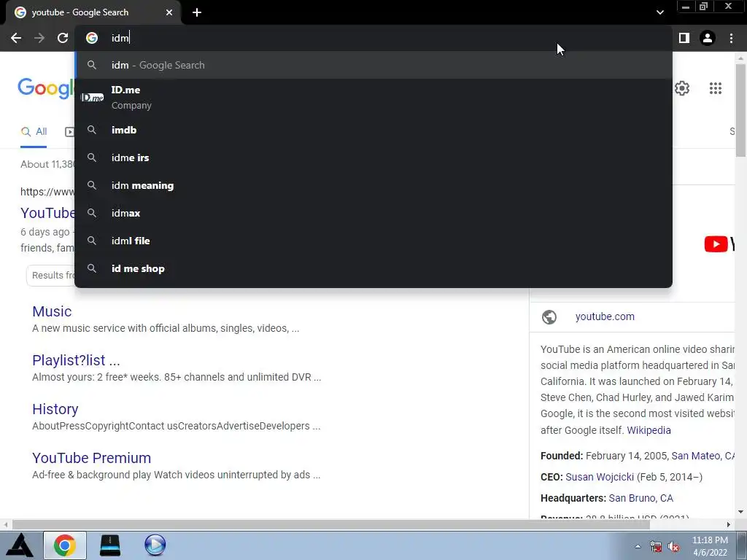Click the YouTube logo in knowledge panel
The height and width of the screenshot is (560, 747).
click(719, 244)
